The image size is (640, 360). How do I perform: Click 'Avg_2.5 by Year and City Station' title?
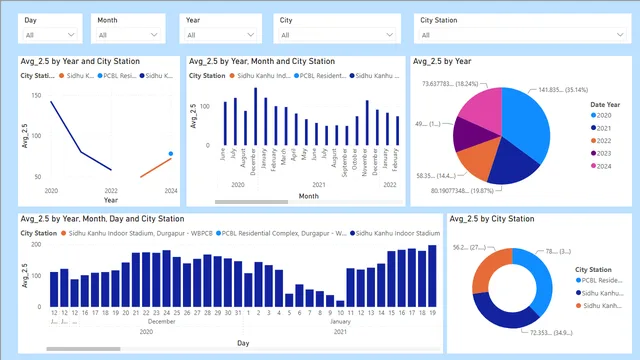point(80,61)
